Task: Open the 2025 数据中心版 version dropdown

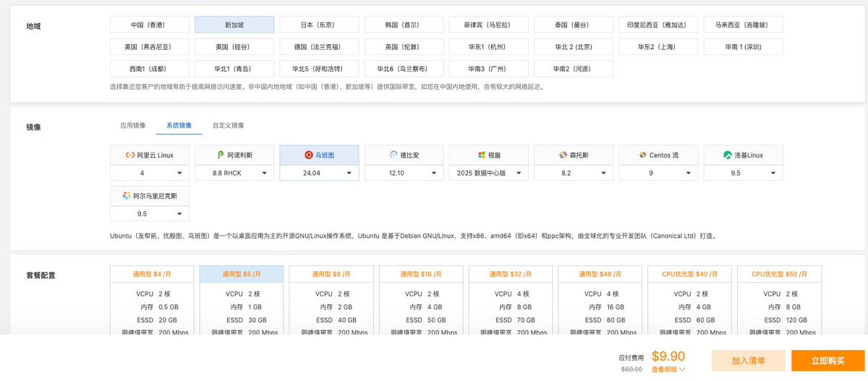Action: point(489,173)
